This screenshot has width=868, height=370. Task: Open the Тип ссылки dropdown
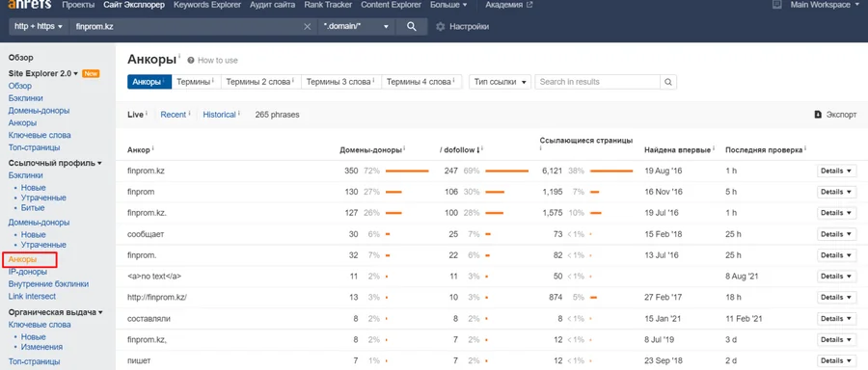point(500,82)
